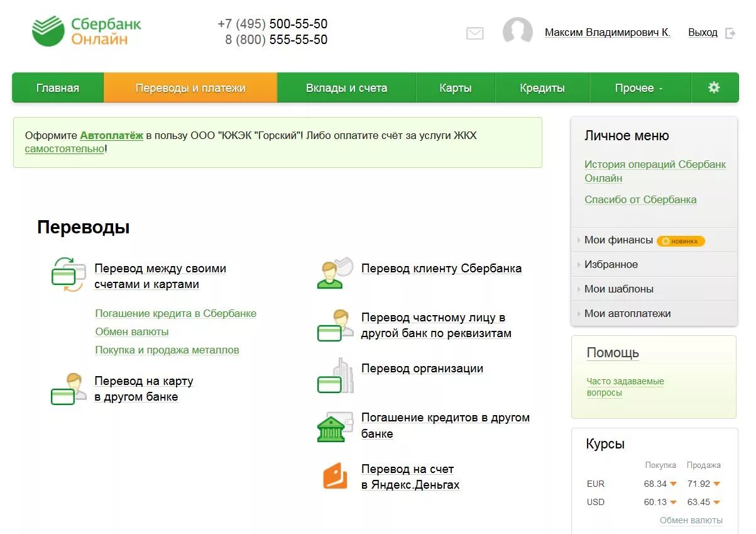Open Перевод клиенту Сбербанка
The height and width of the screenshot is (534, 756).
pyautogui.click(x=441, y=269)
